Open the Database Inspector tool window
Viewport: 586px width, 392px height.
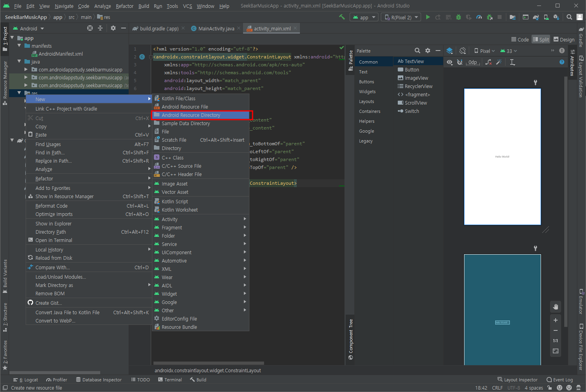tap(99, 380)
